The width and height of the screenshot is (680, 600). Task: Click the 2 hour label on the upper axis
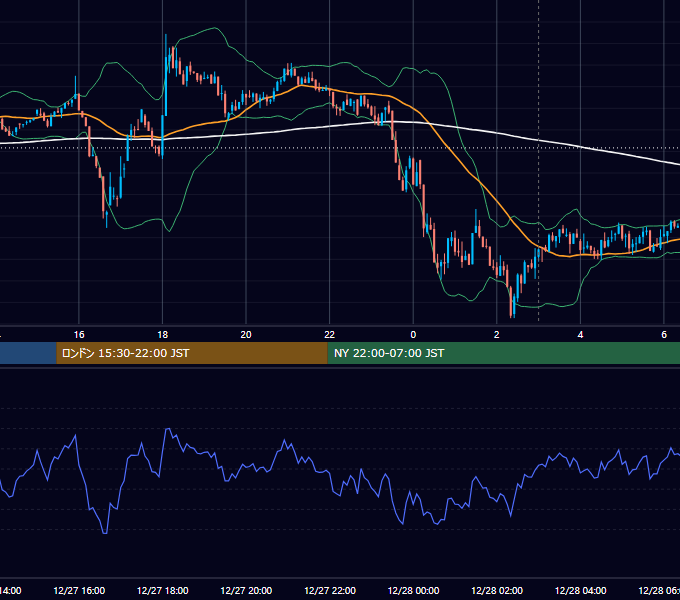[497, 334]
